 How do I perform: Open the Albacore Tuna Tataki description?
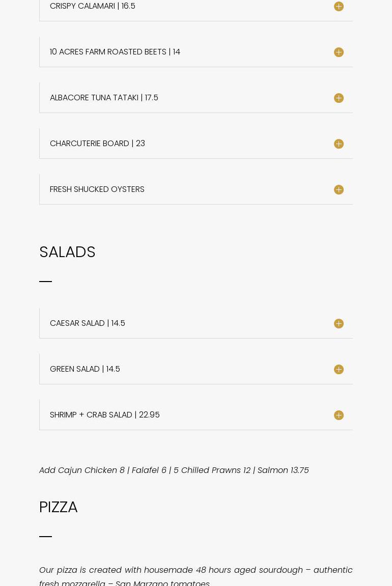pos(104,98)
